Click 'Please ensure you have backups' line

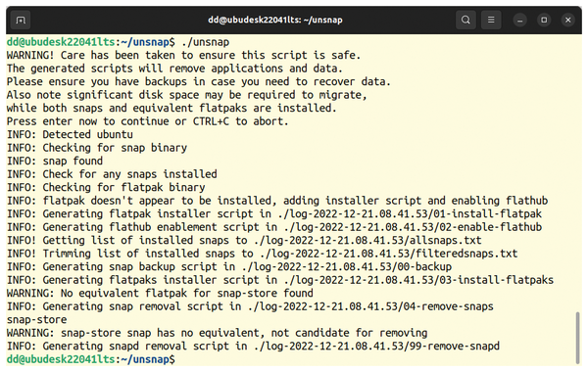click(198, 81)
